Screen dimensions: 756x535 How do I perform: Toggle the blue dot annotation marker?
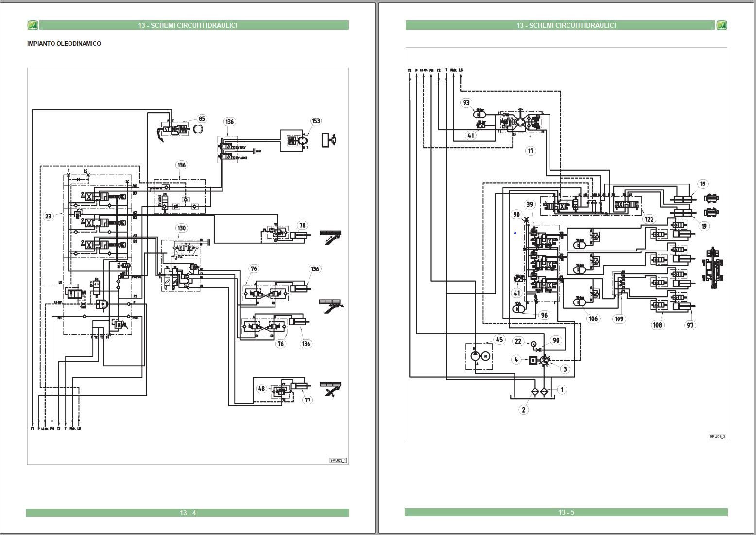tap(515, 233)
